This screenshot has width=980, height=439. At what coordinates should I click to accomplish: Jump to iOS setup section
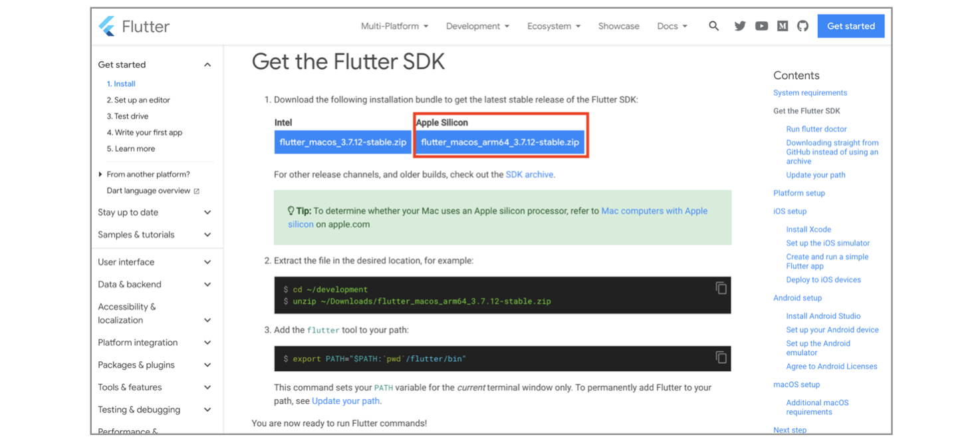[x=790, y=211]
